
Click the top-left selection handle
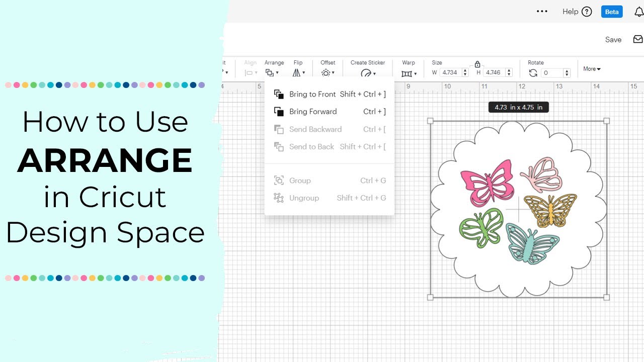tap(430, 121)
